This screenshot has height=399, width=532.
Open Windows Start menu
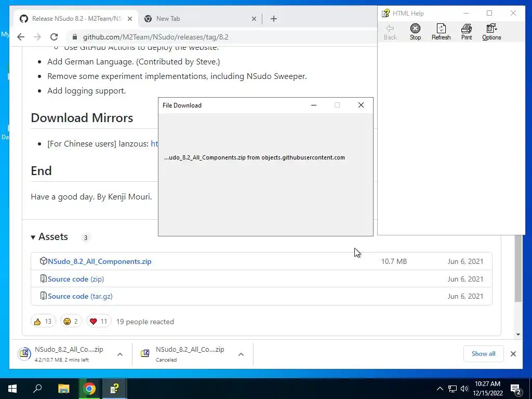(12, 389)
